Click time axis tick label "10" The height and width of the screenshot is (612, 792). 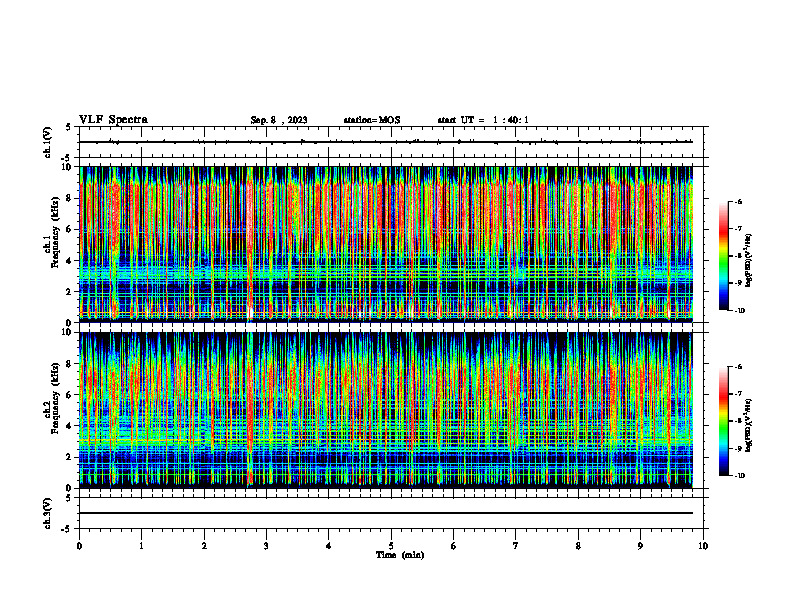pos(703,546)
